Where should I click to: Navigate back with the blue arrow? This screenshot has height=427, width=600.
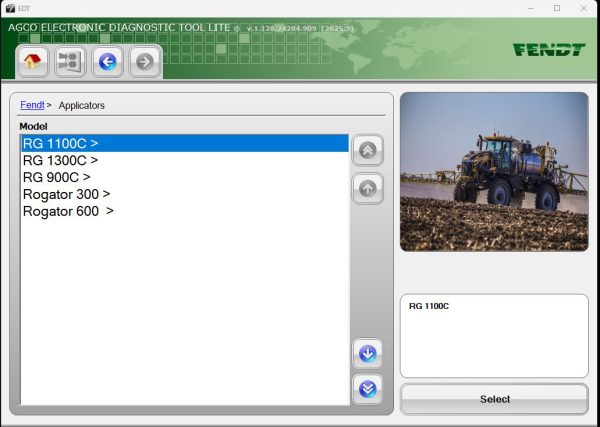[108, 62]
